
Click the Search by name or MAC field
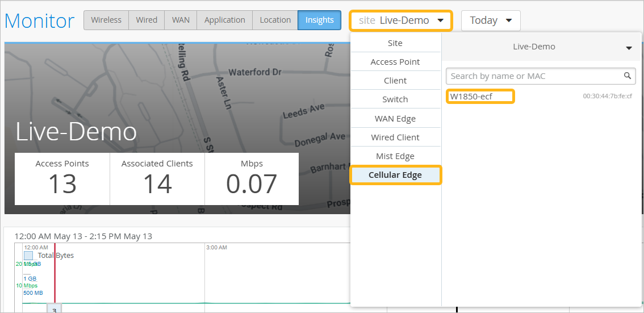[x=534, y=76]
